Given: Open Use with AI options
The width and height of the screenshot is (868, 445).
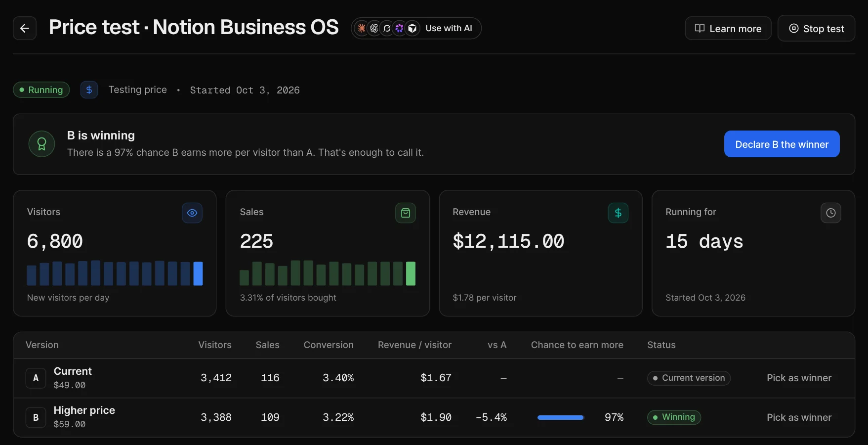Looking at the screenshot, I should click(416, 28).
